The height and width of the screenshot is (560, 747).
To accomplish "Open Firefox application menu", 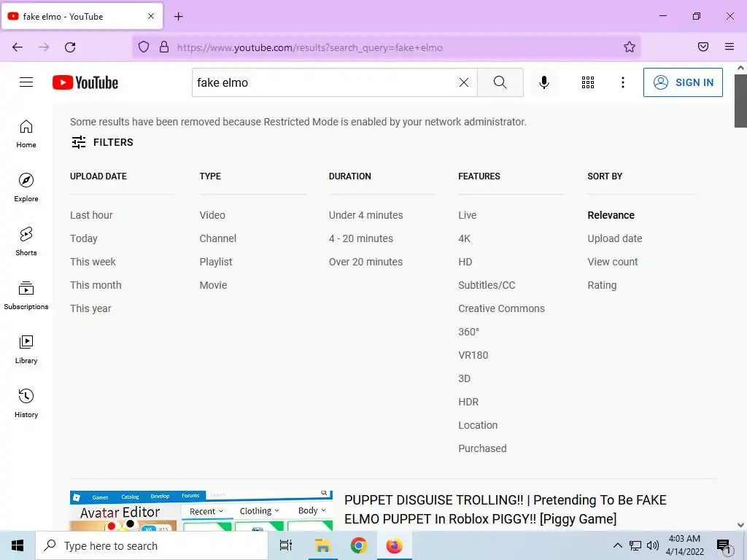I will click(729, 47).
